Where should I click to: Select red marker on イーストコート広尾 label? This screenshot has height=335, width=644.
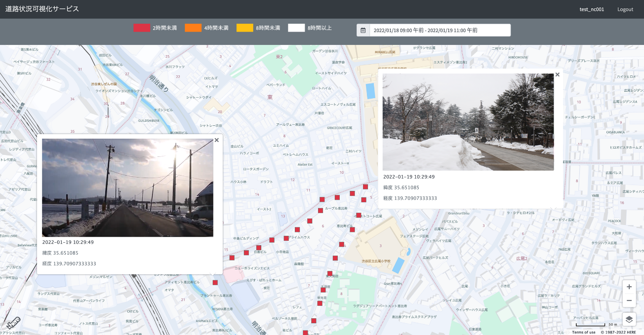pos(359,215)
